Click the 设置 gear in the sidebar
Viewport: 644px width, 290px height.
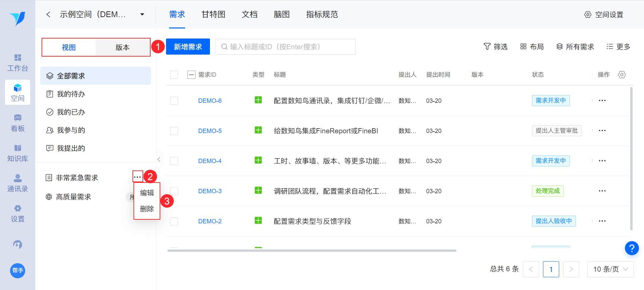[x=17, y=213]
